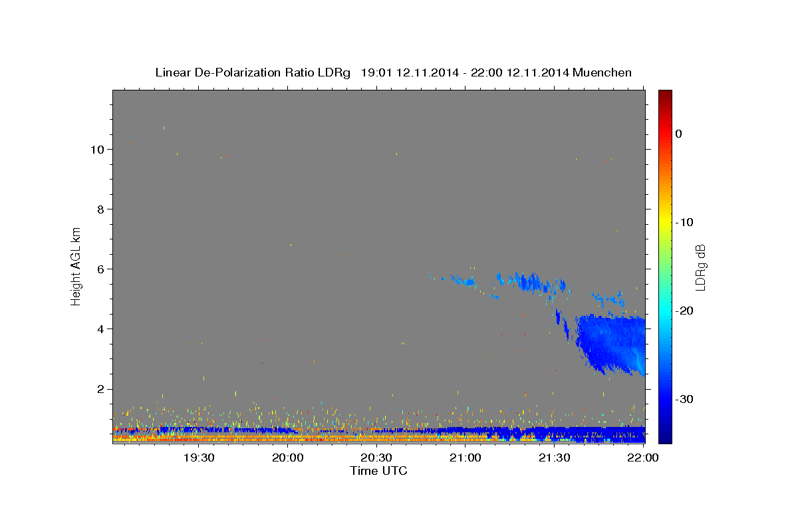This screenshot has height=532, width=798.
Task: Click the '19:30' time tick label
Action: (198, 458)
